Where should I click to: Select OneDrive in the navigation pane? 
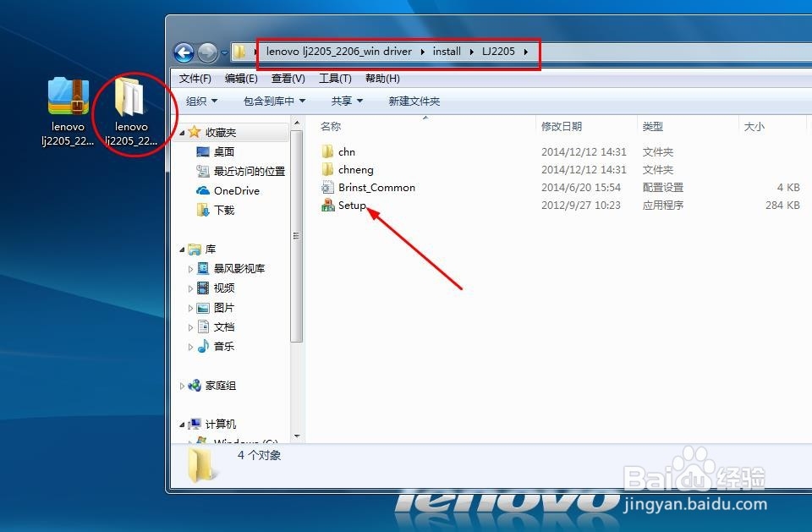pyautogui.click(x=238, y=190)
